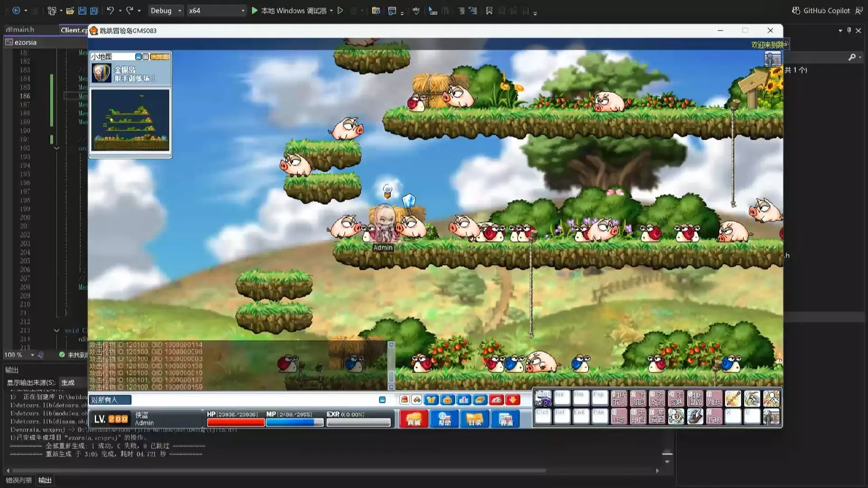868x488 pixels.
Task: Open the interface (界面) shortcut button
Action: pyautogui.click(x=505, y=419)
